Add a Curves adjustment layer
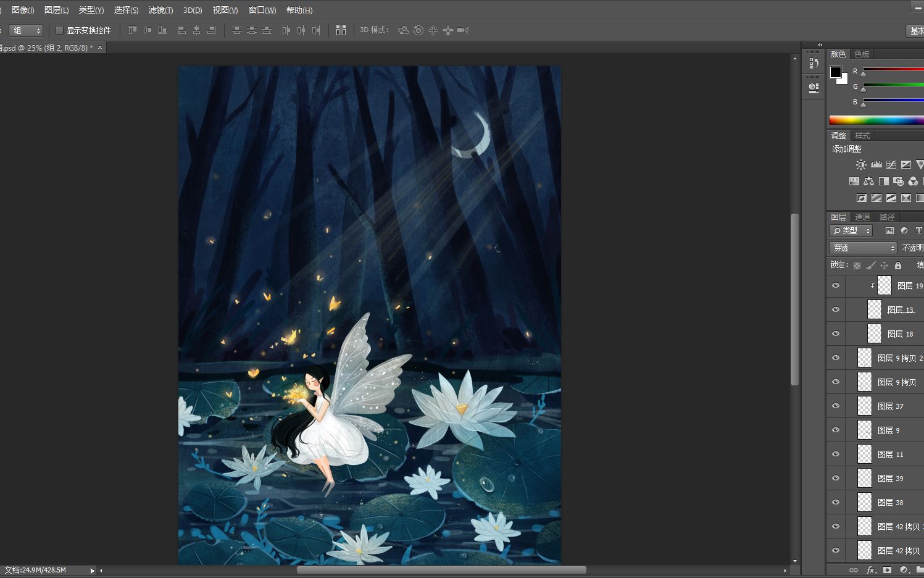 (891, 164)
